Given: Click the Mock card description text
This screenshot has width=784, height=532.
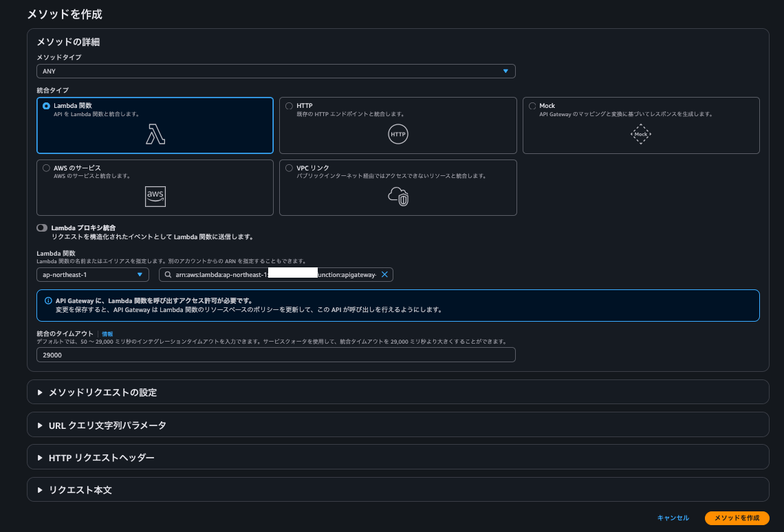Looking at the screenshot, I should (626, 114).
